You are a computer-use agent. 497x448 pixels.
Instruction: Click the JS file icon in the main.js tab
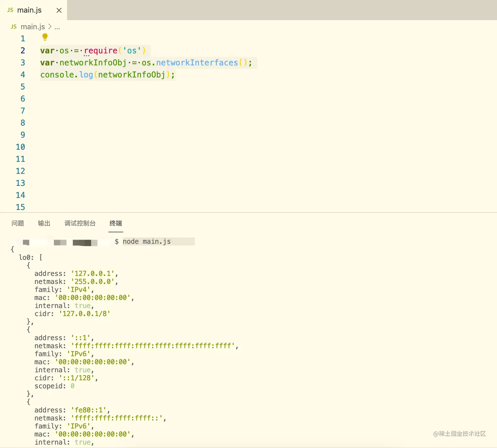[10, 10]
